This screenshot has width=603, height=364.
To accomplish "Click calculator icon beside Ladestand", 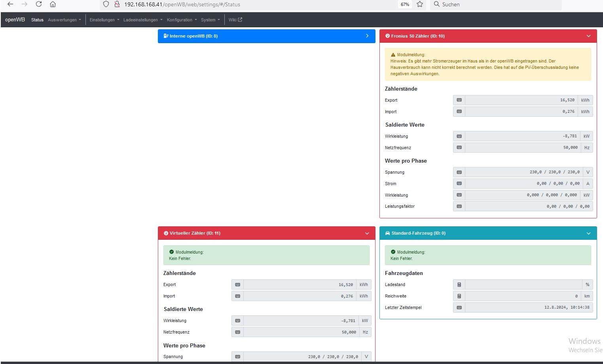I will coord(459,284).
